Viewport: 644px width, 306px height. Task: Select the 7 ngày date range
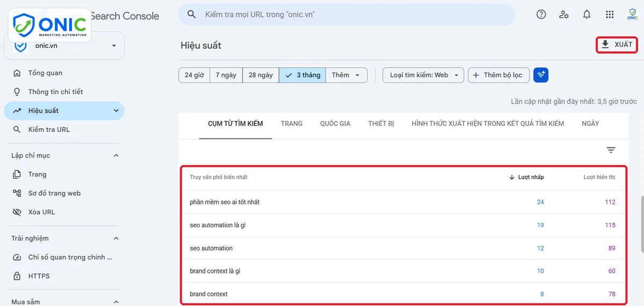(x=226, y=75)
